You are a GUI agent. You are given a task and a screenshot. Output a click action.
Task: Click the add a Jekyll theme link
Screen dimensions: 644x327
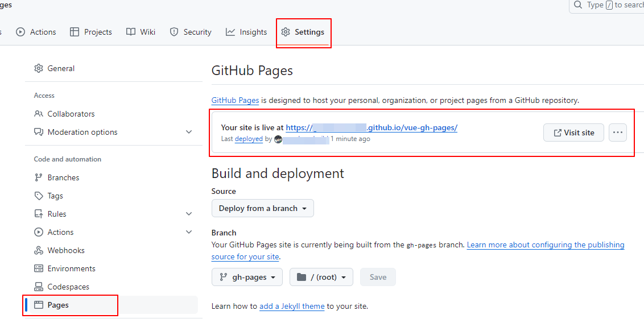point(292,306)
